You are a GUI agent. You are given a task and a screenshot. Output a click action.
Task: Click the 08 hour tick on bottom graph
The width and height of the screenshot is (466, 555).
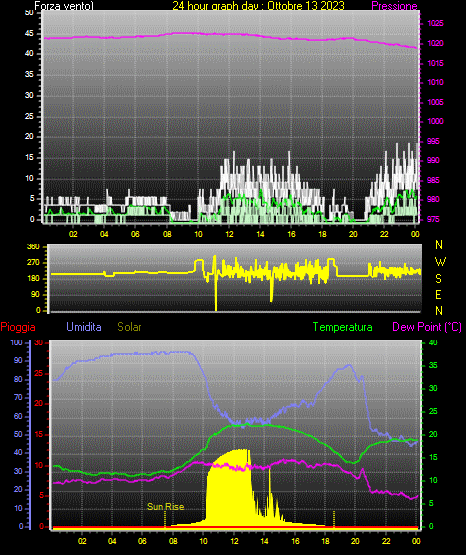pos(173,541)
